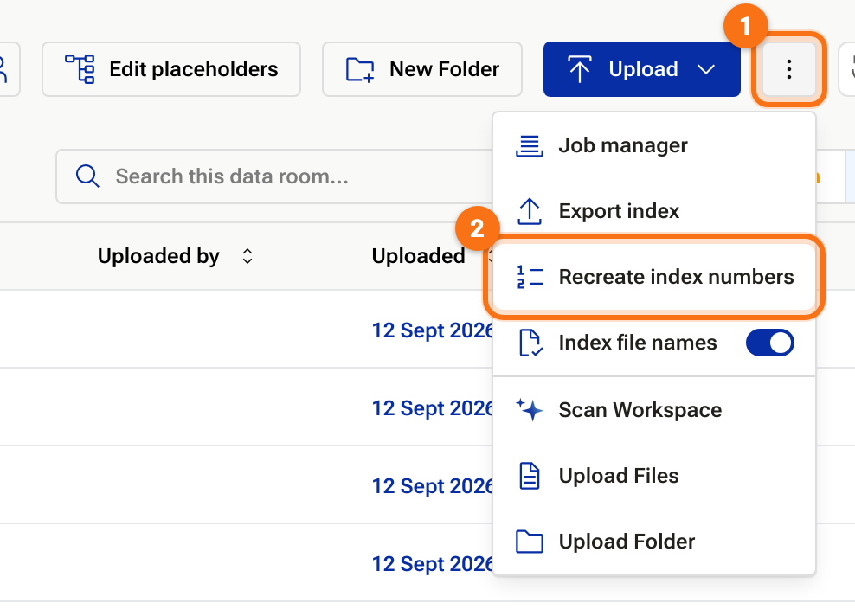Click the magnifier search icon
This screenshot has height=616, width=855.
tap(87, 176)
